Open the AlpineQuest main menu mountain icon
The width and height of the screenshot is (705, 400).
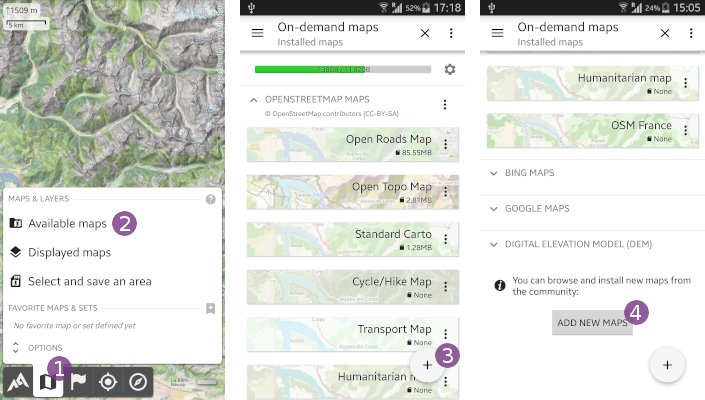click(18, 382)
